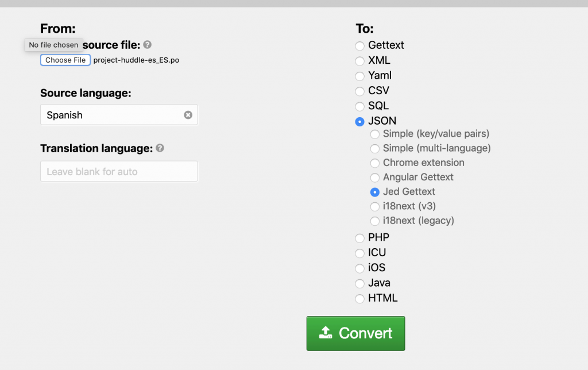Screen dimensions: 588x370
Task: Choose Simple (key/value pairs) JSON option
Action: point(375,134)
